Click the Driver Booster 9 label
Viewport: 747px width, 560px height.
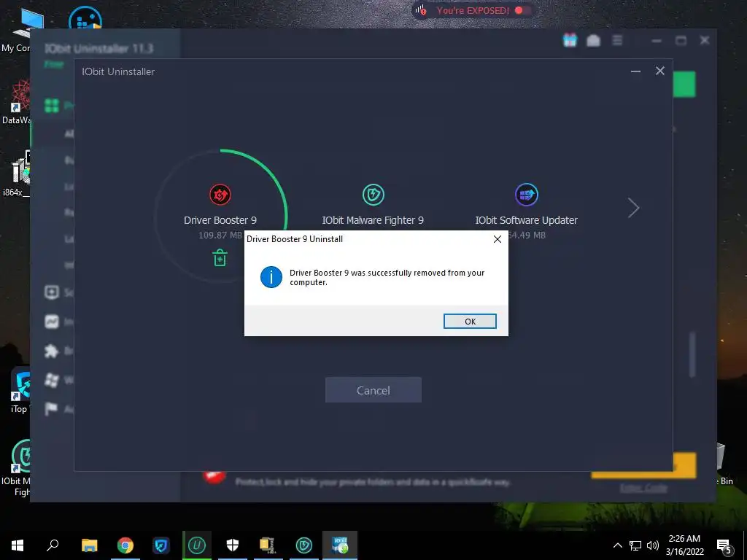point(220,220)
